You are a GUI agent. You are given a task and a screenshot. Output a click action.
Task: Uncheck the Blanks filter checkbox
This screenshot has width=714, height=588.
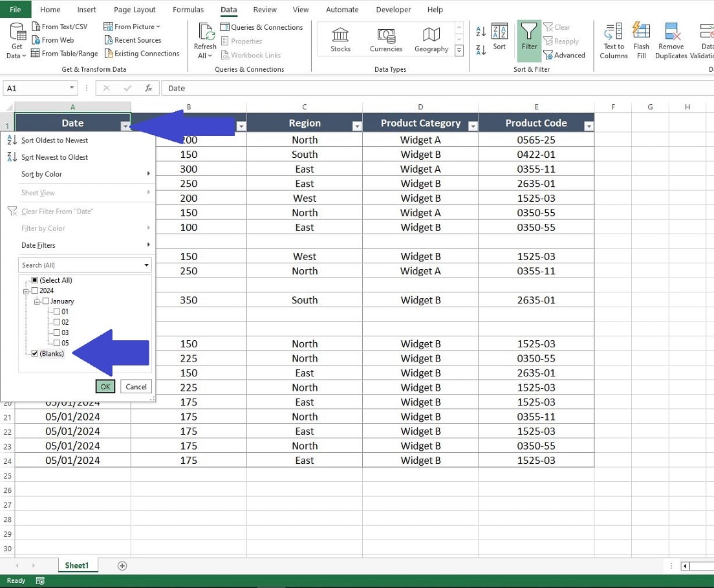34,354
